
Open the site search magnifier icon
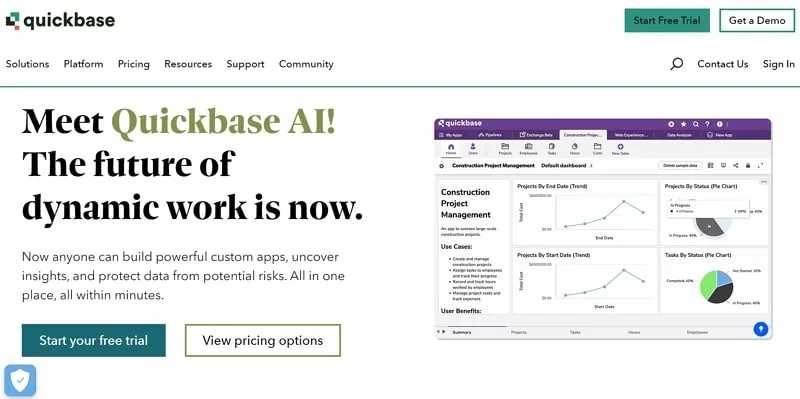pyautogui.click(x=677, y=64)
